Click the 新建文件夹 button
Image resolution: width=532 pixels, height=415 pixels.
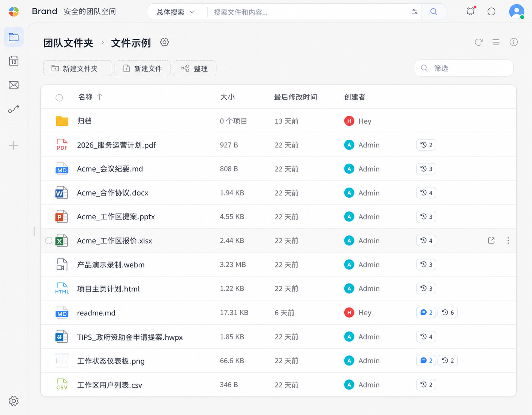pyautogui.click(x=78, y=68)
